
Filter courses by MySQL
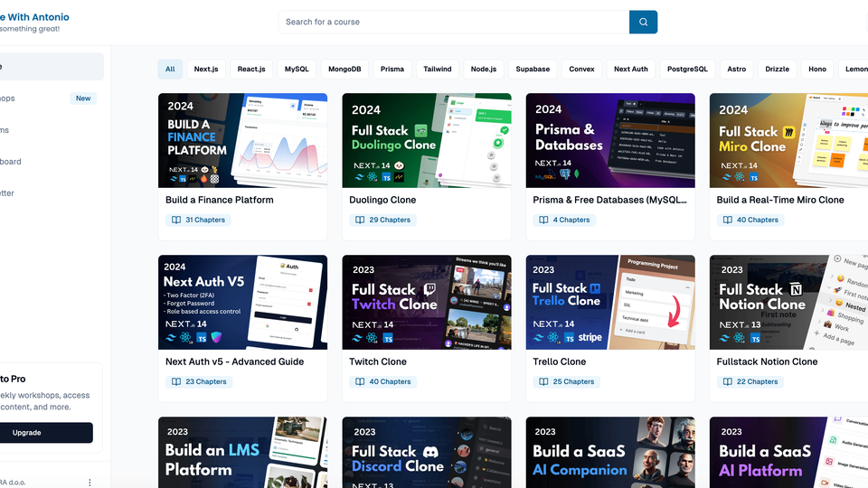[x=297, y=70]
